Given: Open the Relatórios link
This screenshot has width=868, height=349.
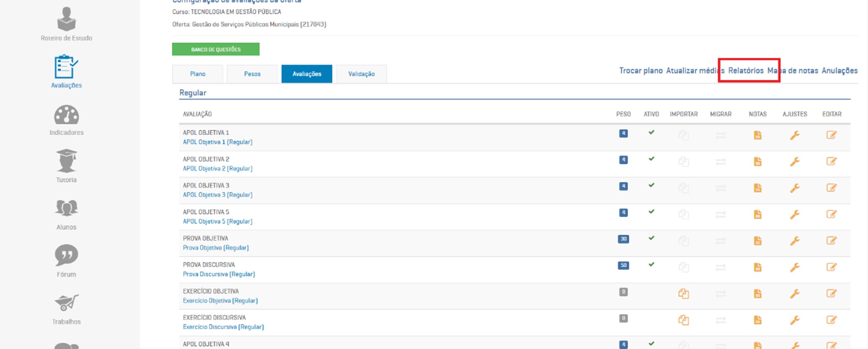Looking at the screenshot, I should (x=746, y=70).
